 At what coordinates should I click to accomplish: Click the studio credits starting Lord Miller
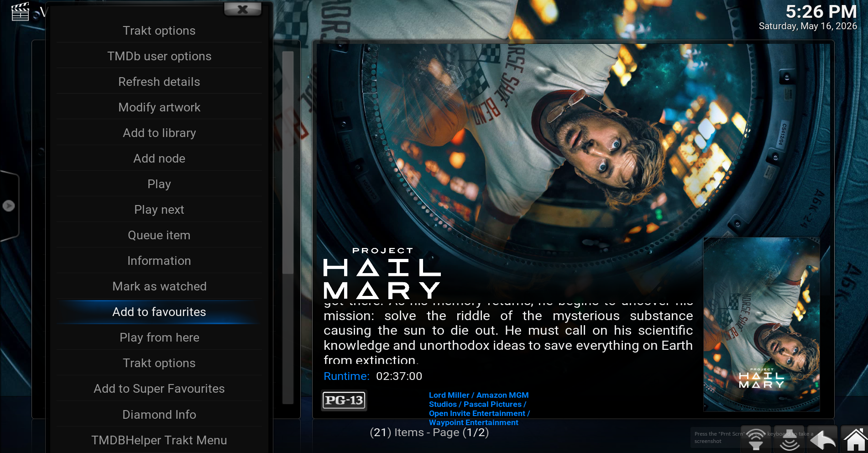pos(479,409)
